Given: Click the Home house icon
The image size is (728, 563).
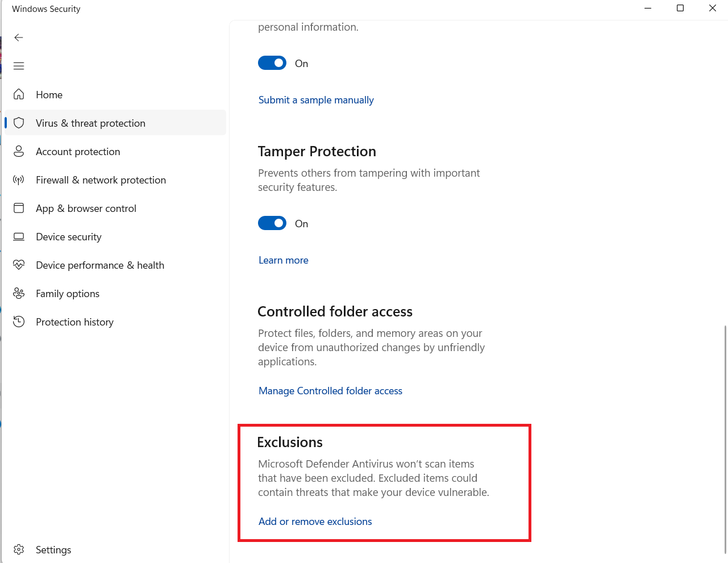Looking at the screenshot, I should (x=19, y=94).
